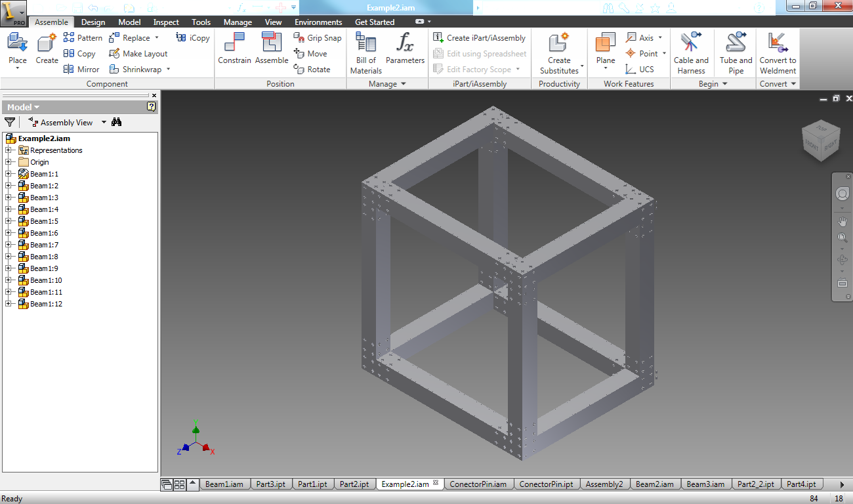Image resolution: width=853 pixels, height=504 pixels.
Task: Activate the Constrain tool
Action: pyautogui.click(x=234, y=49)
